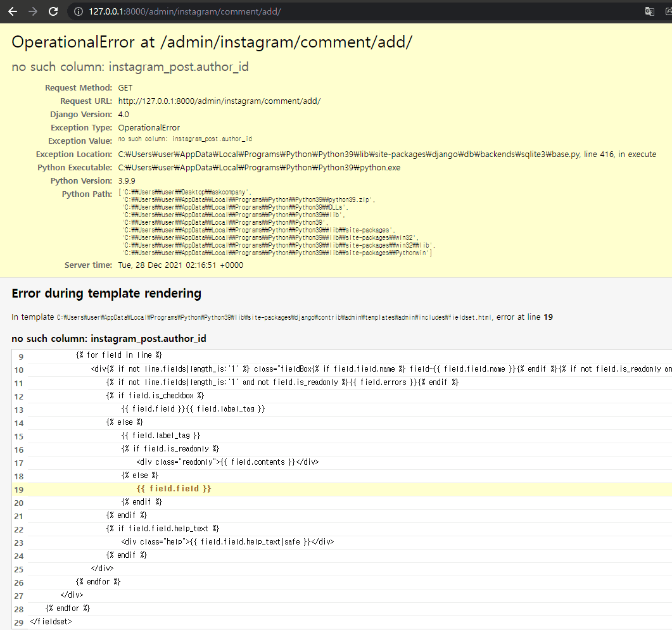Viewport: 672px width, 630px height.
Task: Click the Request URL value
Action: point(219,101)
